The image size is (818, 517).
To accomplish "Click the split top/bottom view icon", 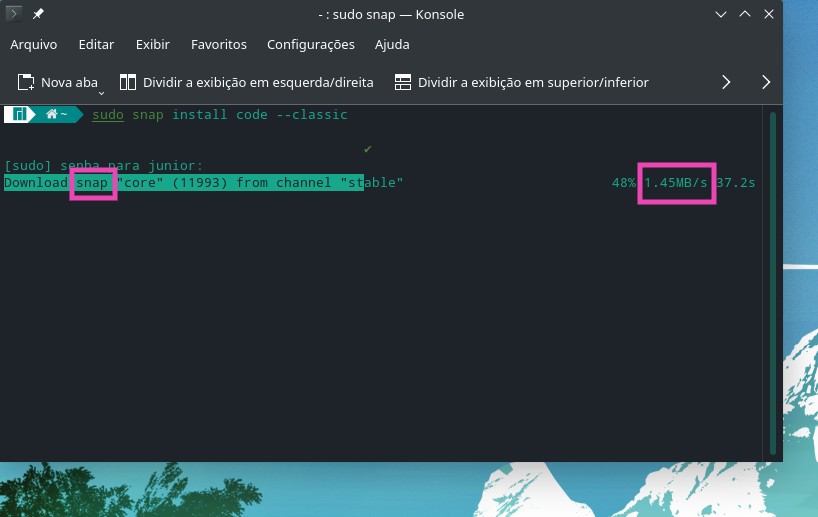I will pyautogui.click(x=402, y=82).
